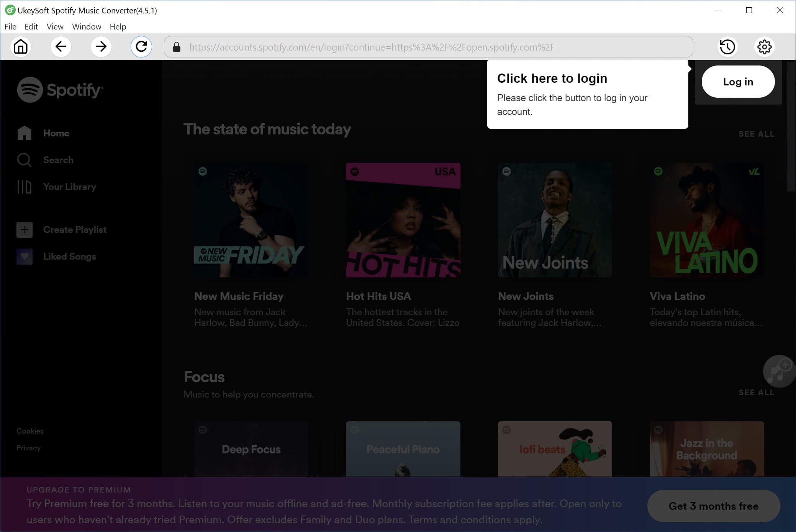This screenshot has height=532, width=796.
Task: Click the SEE ALL link for Focus
Action: coord(756,393)
